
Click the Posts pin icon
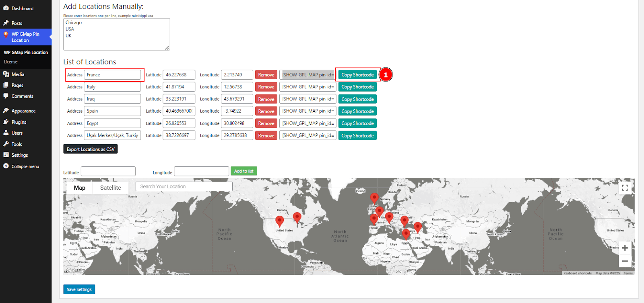[6, 23]
